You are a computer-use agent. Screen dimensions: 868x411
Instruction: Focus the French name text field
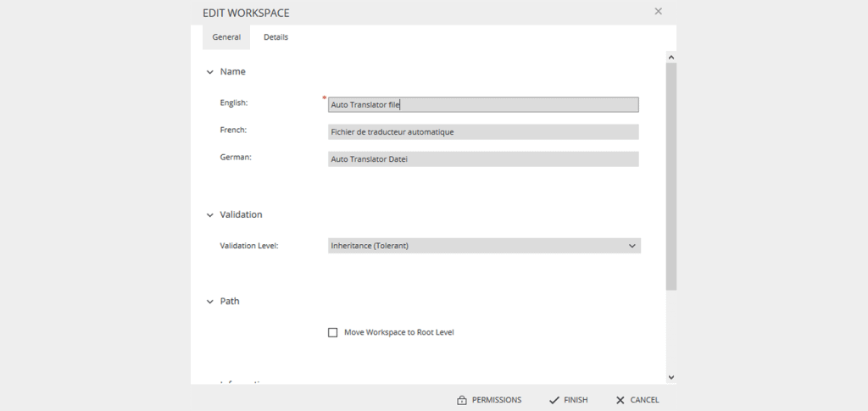coord(483,132)
